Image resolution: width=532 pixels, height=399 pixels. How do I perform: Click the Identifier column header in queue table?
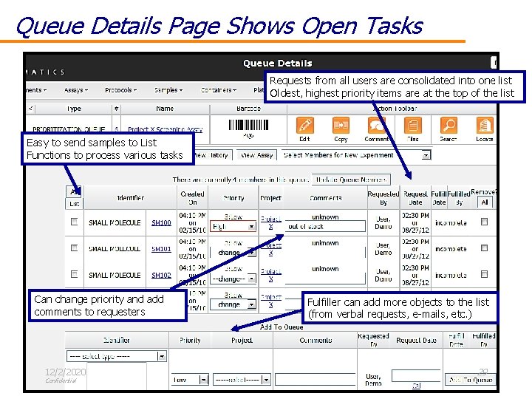click(x=131, y=198)
